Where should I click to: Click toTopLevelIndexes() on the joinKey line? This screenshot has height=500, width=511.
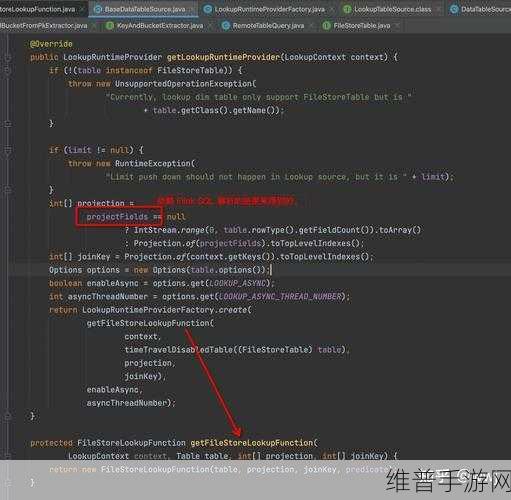(325, 257)
